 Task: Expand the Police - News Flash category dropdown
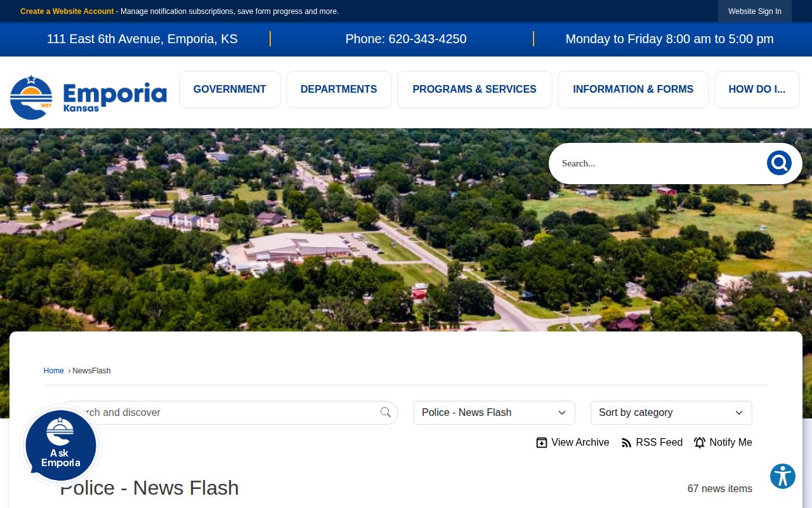pyautogui.click(x=494, y=413)
